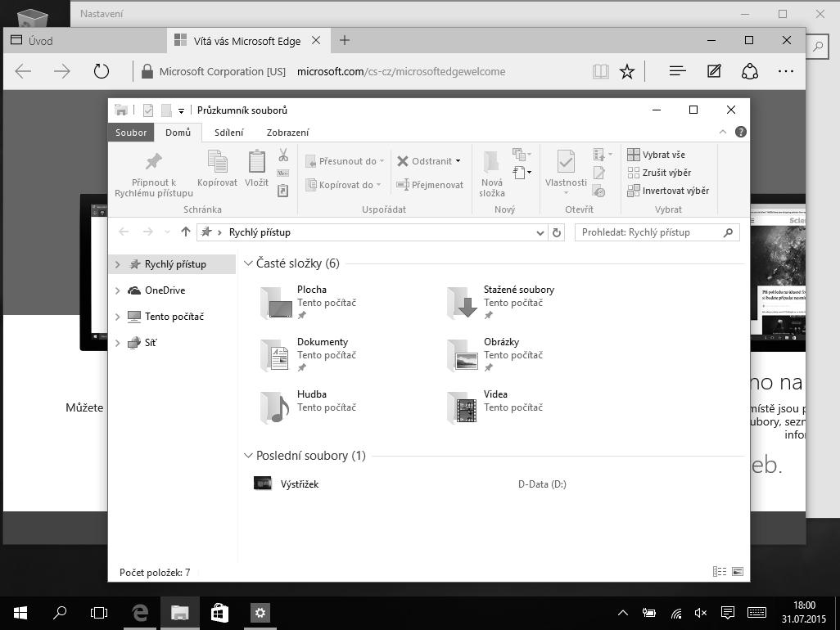Click the Cut scissors icon in ribbon

coord(283,155)
